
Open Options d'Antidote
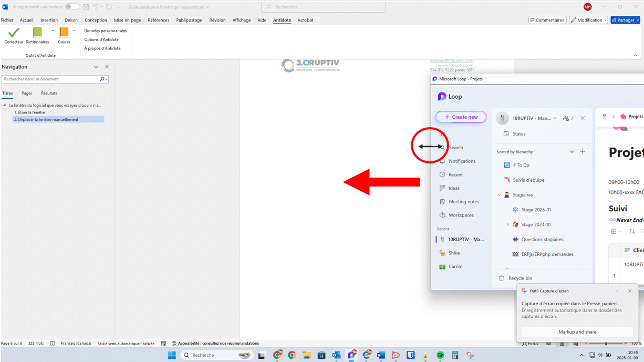tap(101, 39)
